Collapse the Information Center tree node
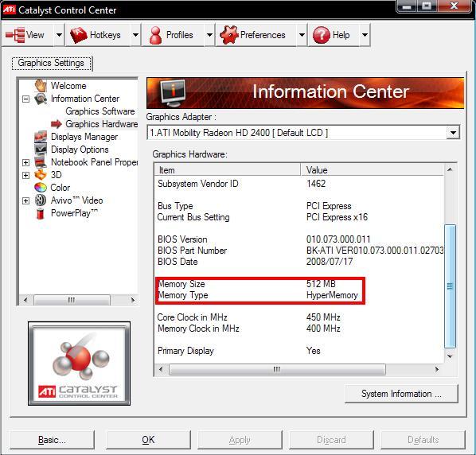Screen dimensions: 476x455 coord(25,99)
